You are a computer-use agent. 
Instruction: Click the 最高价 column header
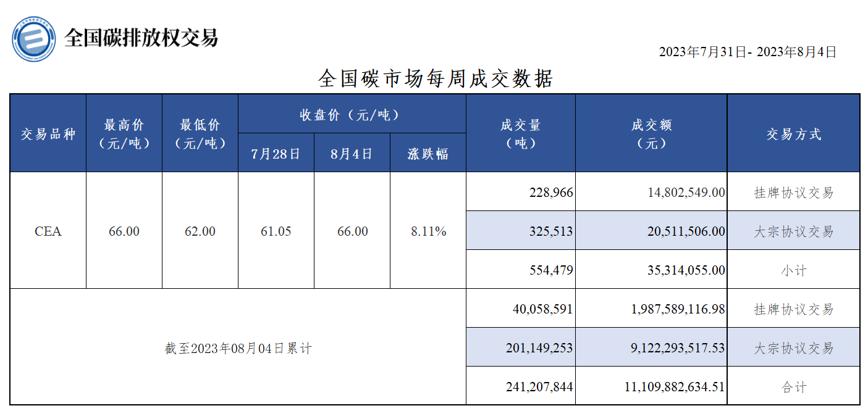pyautogui.click(x=124, y=133)
